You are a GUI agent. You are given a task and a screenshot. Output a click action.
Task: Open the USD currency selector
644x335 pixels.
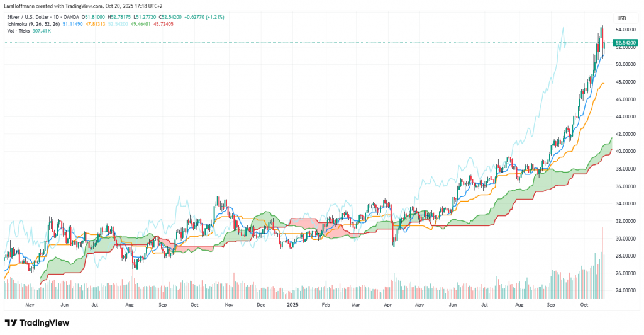tap(621, 18)
